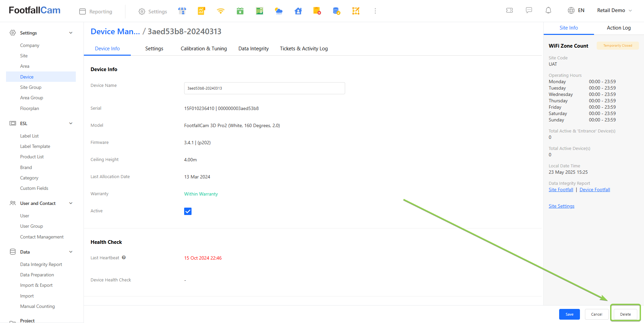This screenshot has height=323, width=644.
Task: Open the weather cloud icon module
Action: (278, 11)
